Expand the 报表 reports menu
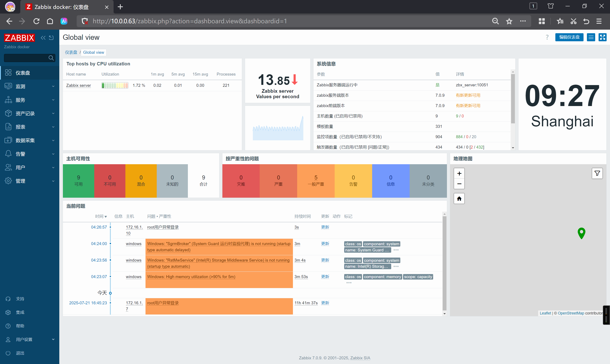This screenshot has width=610, height=364. pos(29,127)
